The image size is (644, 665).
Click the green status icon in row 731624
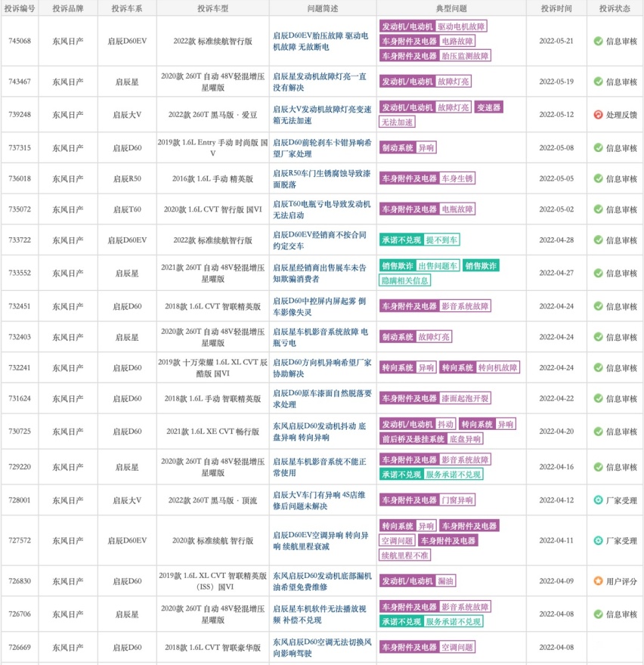click(598, 398)
